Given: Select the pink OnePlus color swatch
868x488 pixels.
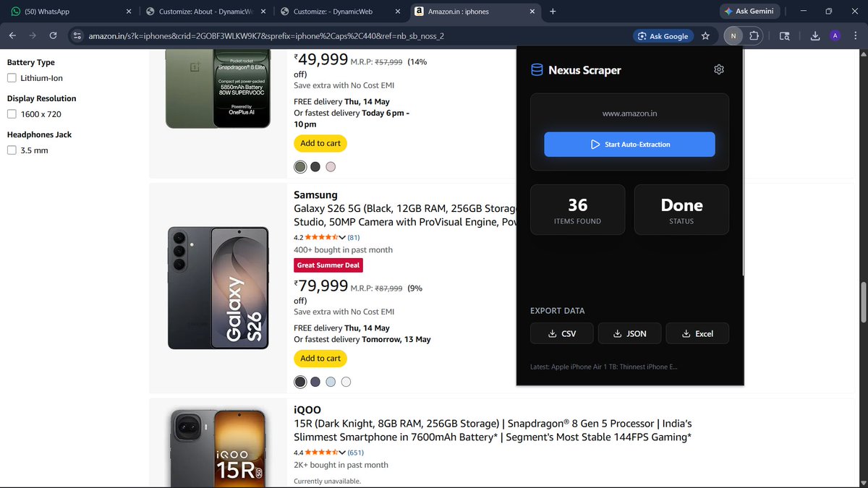Looking at the screenshot, I should pyautogui.click(x=331, y=167).
